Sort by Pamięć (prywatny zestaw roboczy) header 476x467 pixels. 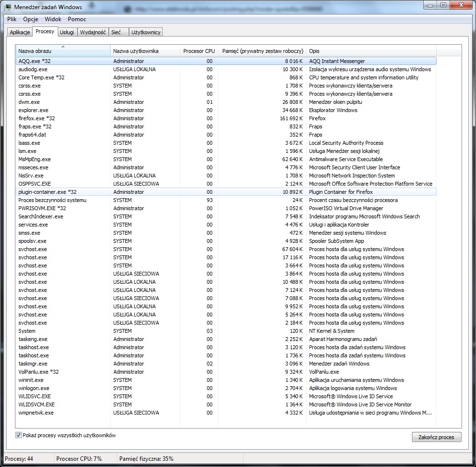pos(262,51)
